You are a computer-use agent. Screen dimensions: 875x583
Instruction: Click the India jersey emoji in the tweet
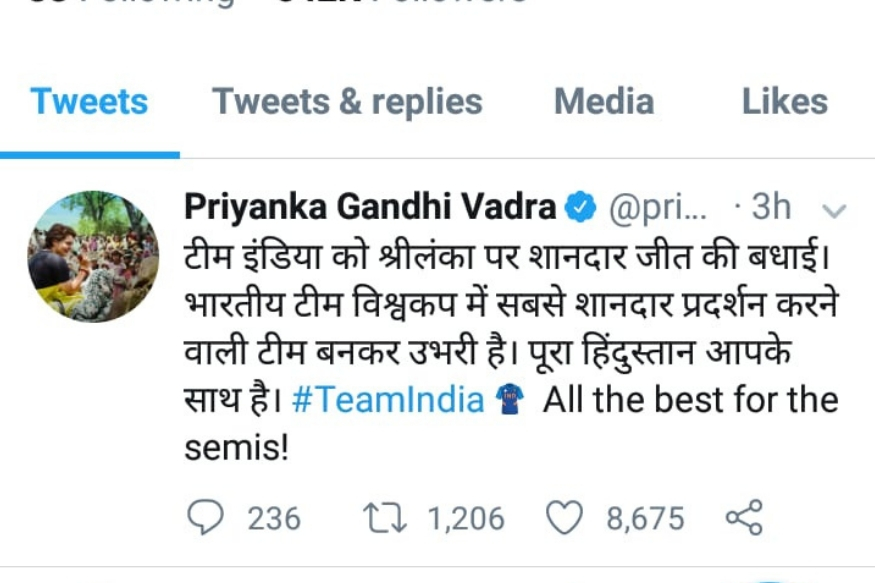[x=510, y=399]
